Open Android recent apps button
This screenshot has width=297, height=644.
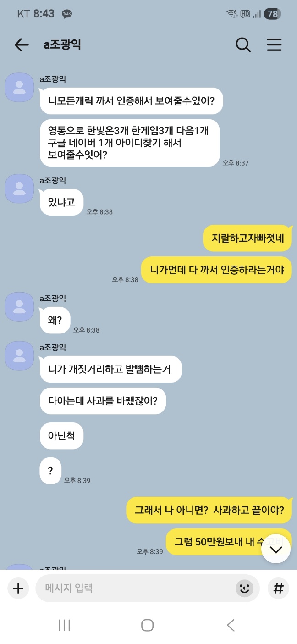(x=64, y=625)
